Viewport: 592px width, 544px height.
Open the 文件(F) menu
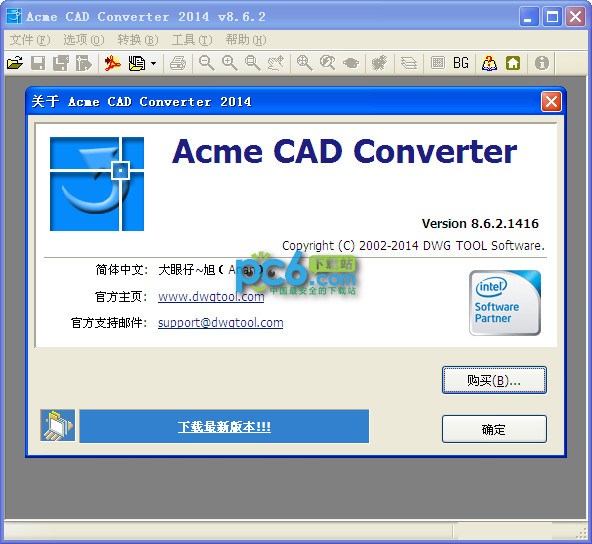(30, 40)
